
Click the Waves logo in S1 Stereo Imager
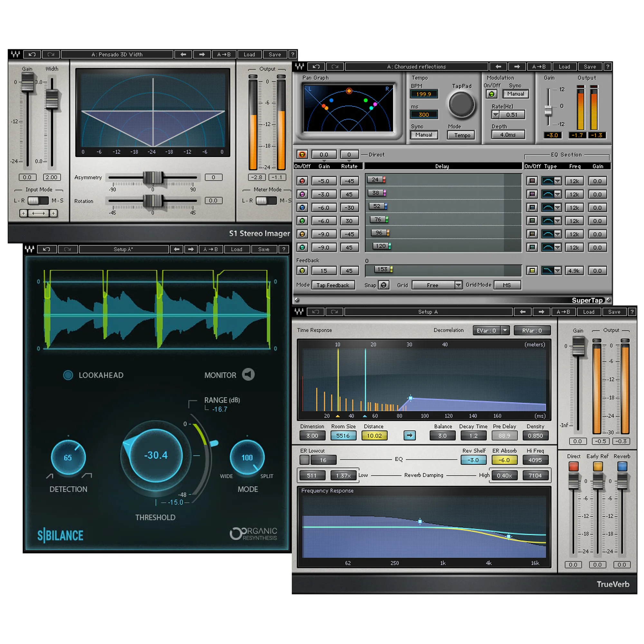[x=15, y=54]
